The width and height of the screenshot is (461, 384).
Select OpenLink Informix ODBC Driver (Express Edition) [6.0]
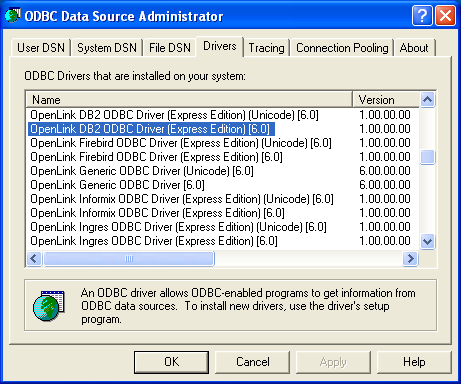157,213
